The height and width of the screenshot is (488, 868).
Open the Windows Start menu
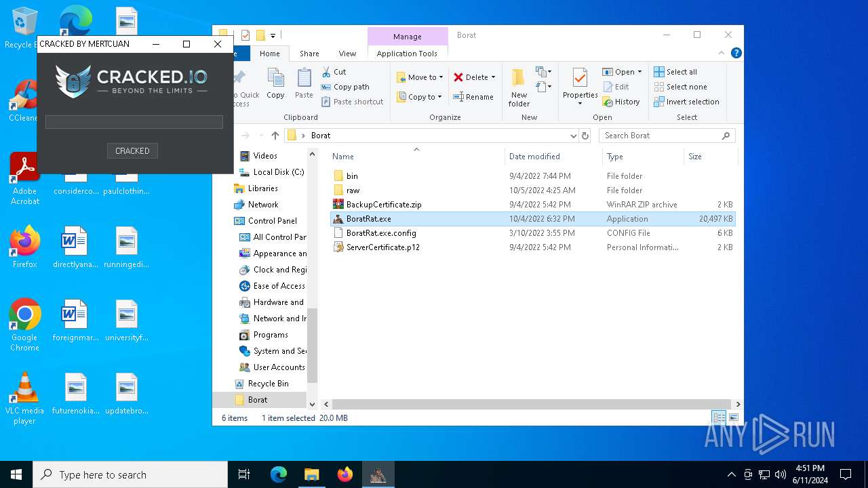pyautogui.click(x=16, y=474)
